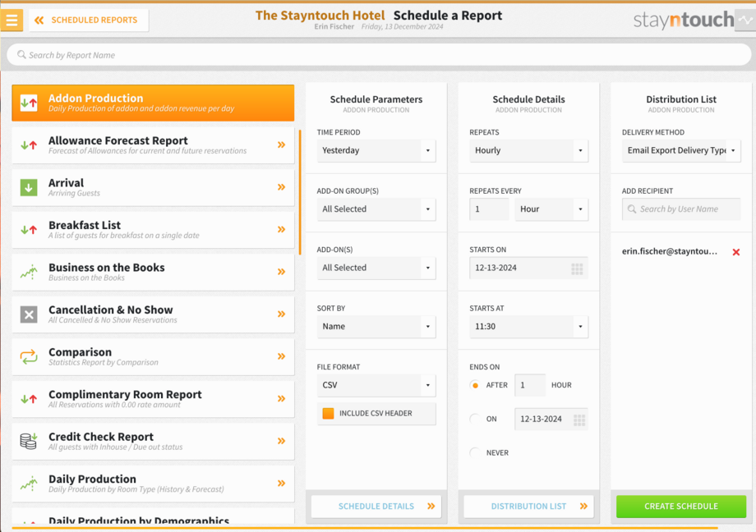Select the Credit Check Report item
Viewport: 756px width, 532px height.
tap(153, 441)
